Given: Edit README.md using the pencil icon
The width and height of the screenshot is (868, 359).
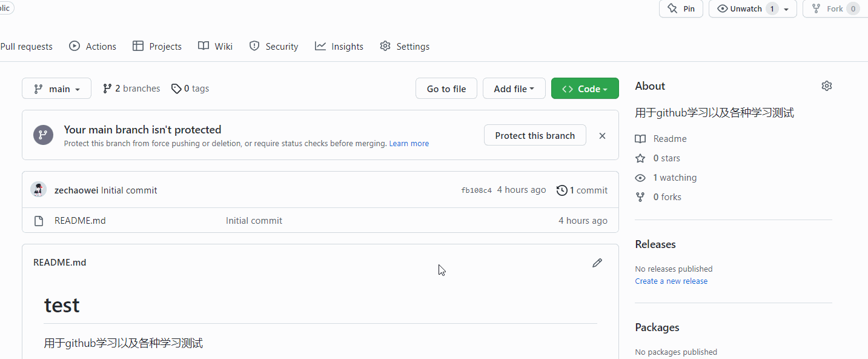Looking at the screenshot, I should pos(597,262).
